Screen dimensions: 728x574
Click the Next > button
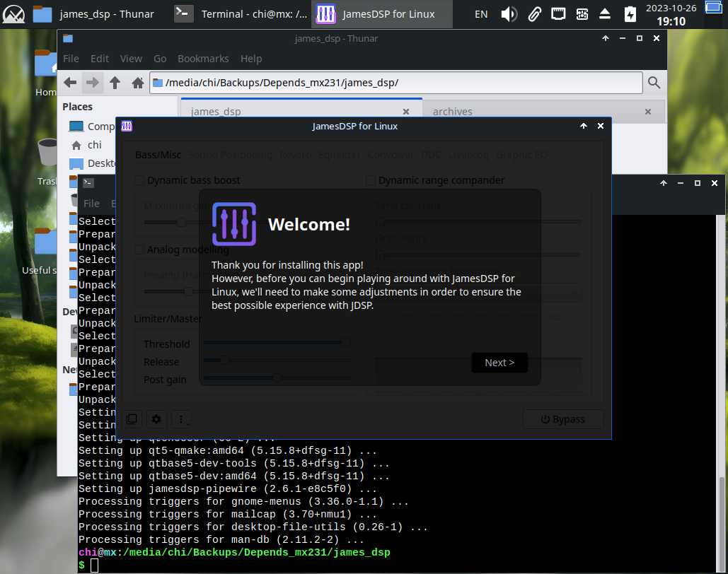[x=499, y=363]
